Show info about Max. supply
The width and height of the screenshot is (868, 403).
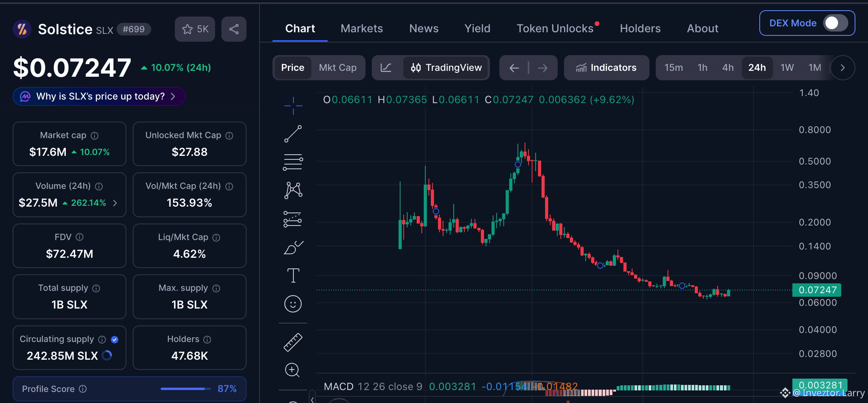pos(216,288)
